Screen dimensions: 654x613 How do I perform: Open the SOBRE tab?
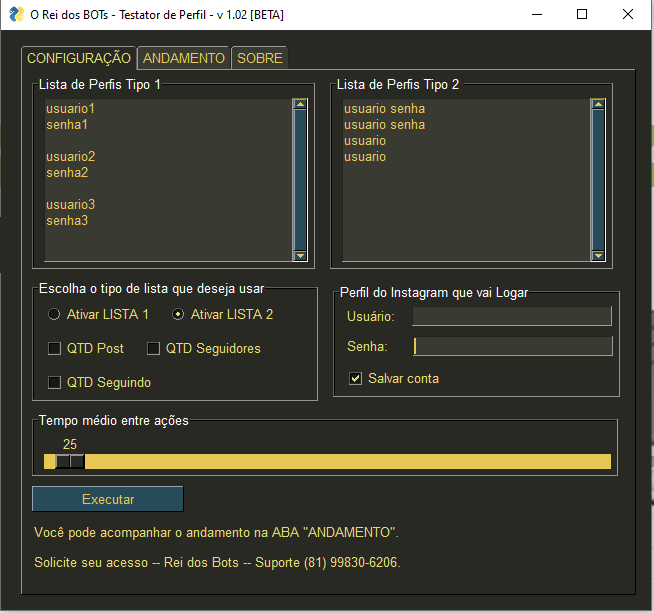click(x=260, y=58)
